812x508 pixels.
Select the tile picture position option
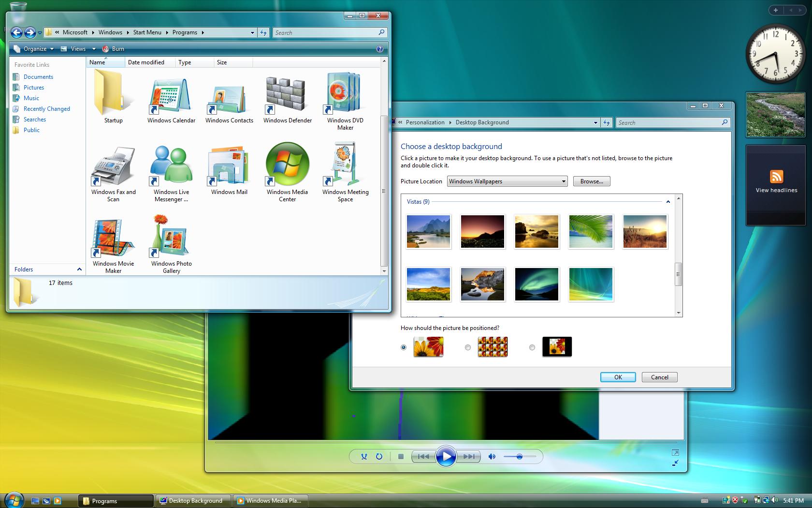pyautogui.click(x=467, y=347)
